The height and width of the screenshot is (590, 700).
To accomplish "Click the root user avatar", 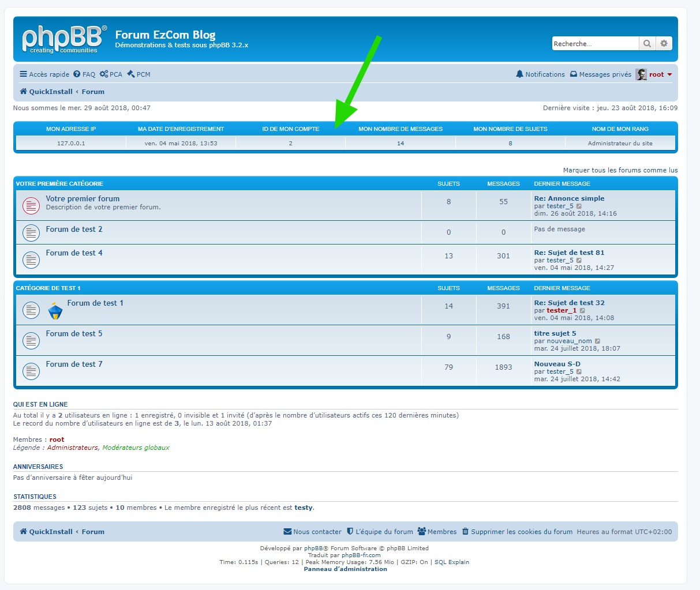I will pyautogui.click(x=641, y=74).
